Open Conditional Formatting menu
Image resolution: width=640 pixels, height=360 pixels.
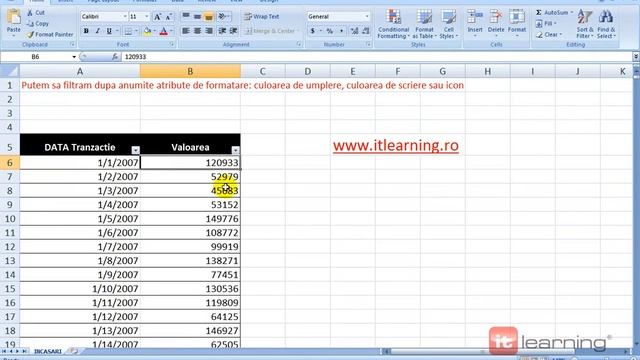tap(393, 24)
